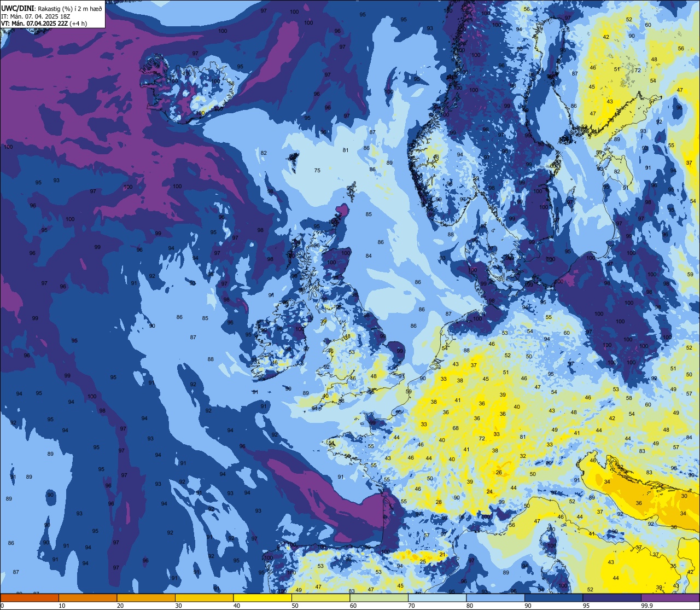The height and width of the screenshot is (610, 700).
Task: Click the light blue 70–80 legend swatch
Action: coord(437,598)
